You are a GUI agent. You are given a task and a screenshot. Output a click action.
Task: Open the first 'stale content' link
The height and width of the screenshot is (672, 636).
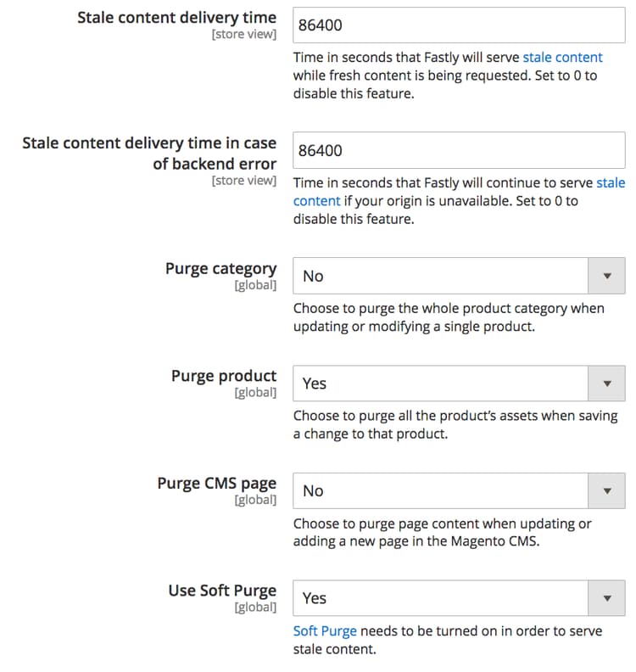point(562,58)
